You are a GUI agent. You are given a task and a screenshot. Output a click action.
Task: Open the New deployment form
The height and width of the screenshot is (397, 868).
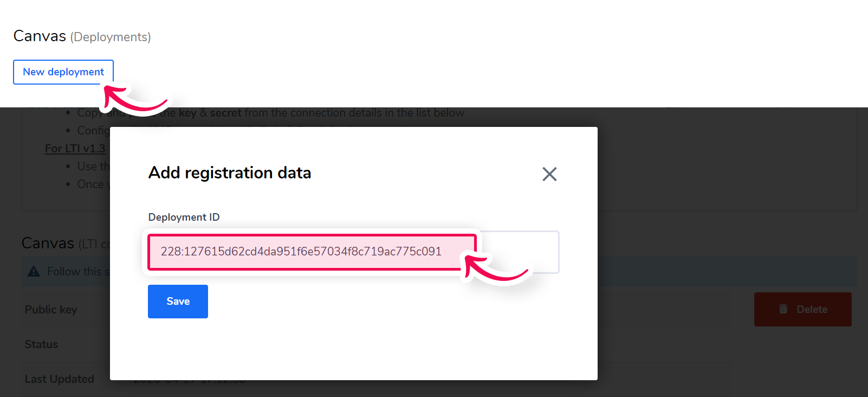click(x=63, y=72)
